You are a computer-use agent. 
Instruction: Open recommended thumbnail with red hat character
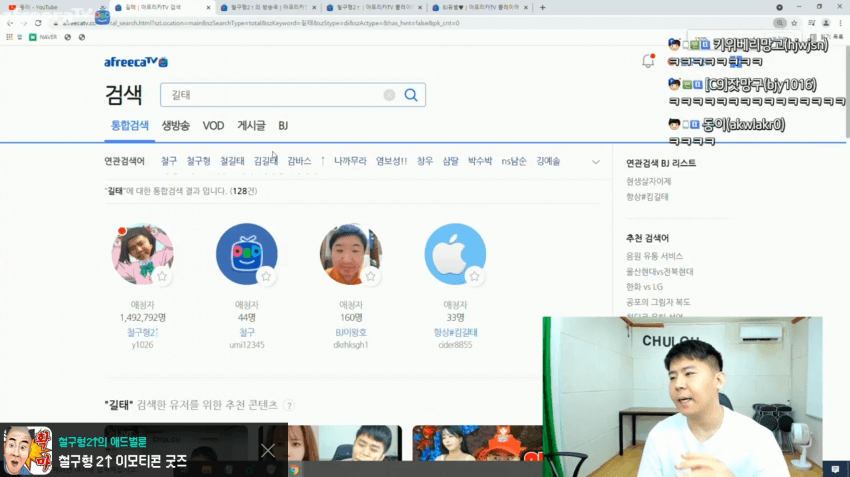coord(477,443)
